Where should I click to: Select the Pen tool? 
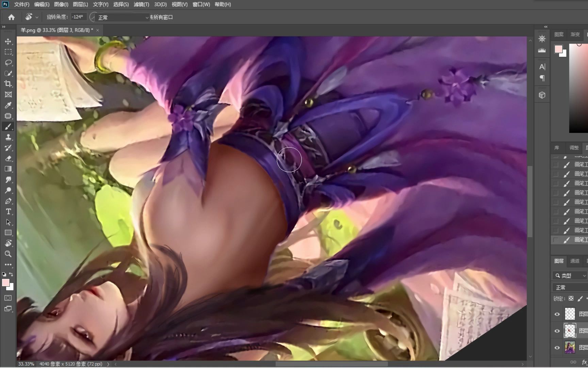pos(8,201)
